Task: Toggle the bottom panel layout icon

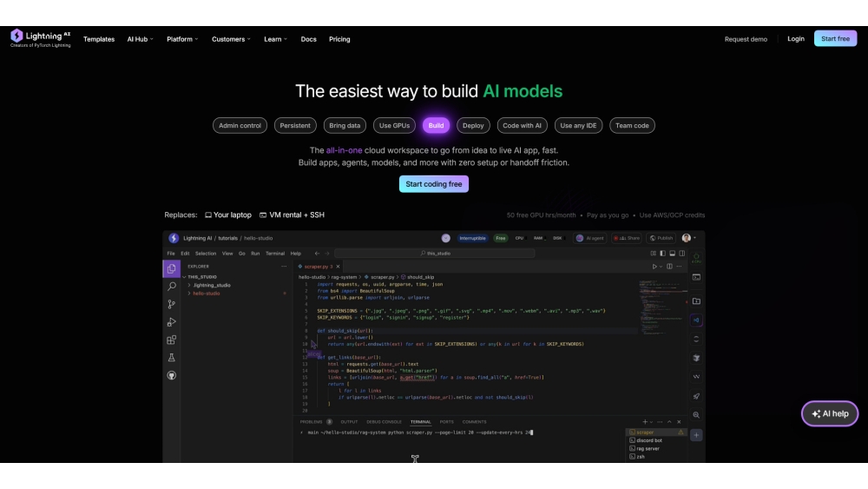Action: 673,253
